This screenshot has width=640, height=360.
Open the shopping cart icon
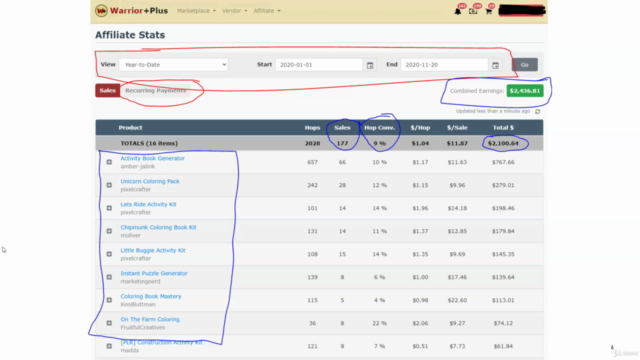coord(489,11)
